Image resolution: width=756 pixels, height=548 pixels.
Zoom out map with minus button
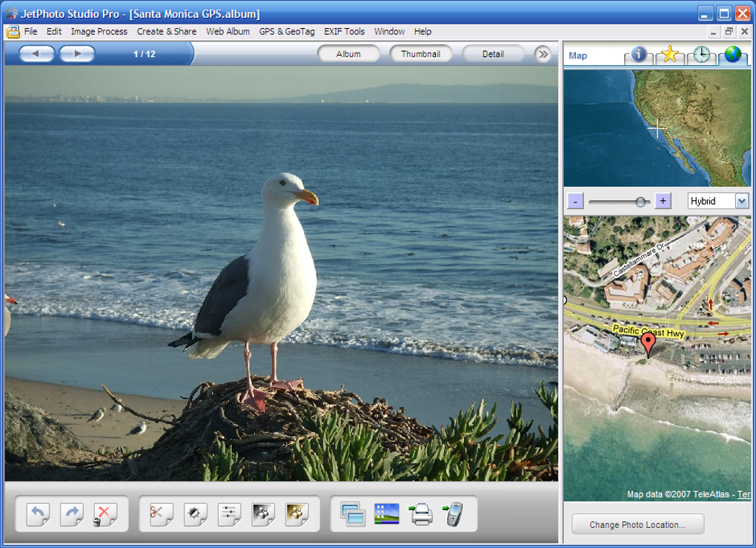(x=575, y=201)
